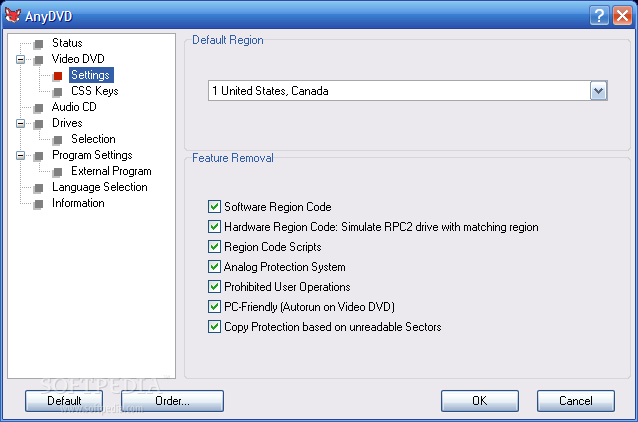Click the red Settings node icon
638x422 pixels.
click(x=58, y=75)
